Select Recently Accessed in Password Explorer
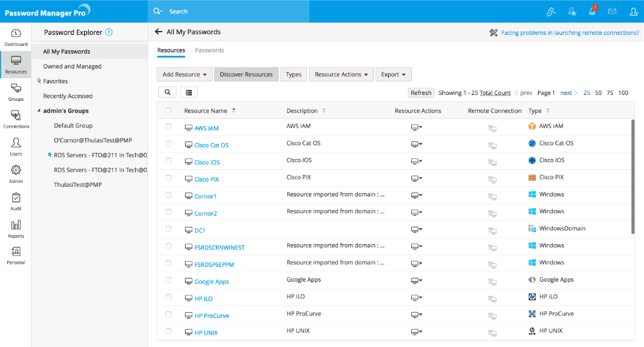This screenshot has height=347, width=644. click(x=68, y=96)
